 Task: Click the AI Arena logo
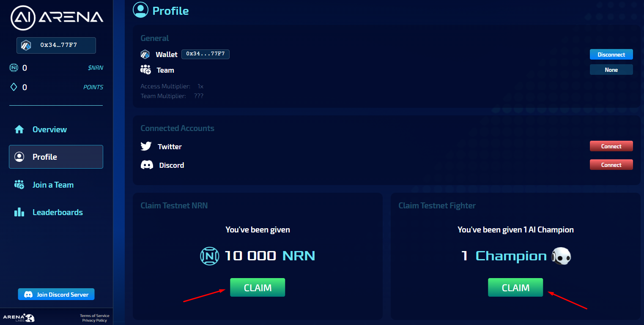57,17
